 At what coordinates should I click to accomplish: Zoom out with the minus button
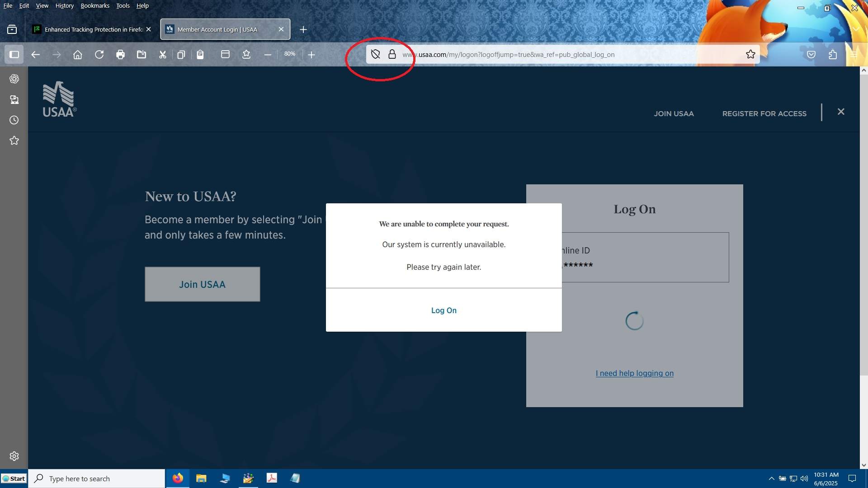(x=268, y=55)
